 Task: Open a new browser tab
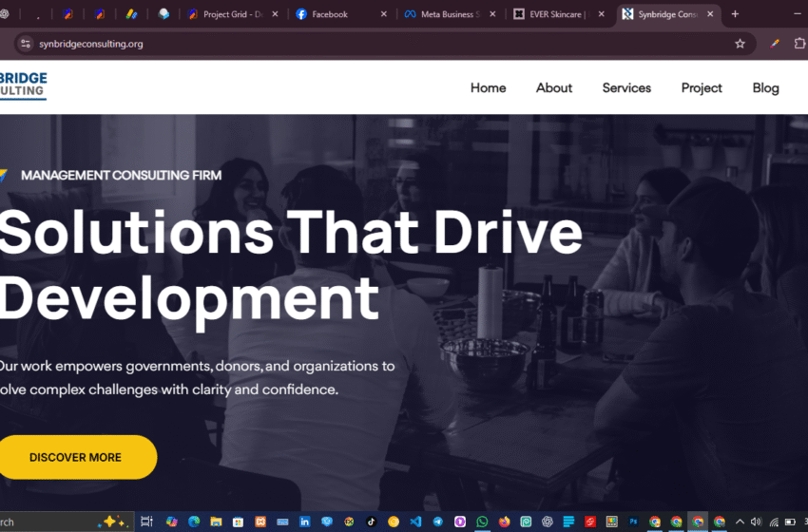734,14
